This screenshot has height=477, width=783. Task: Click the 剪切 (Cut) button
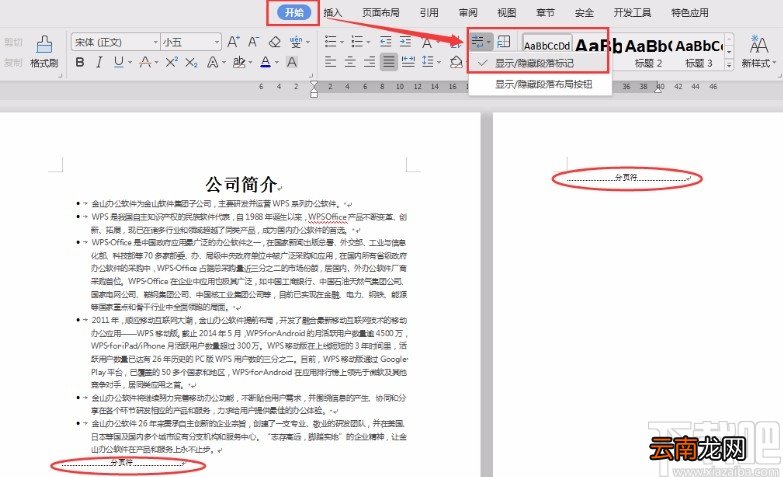pyautogui.click(x=13, y=42)
